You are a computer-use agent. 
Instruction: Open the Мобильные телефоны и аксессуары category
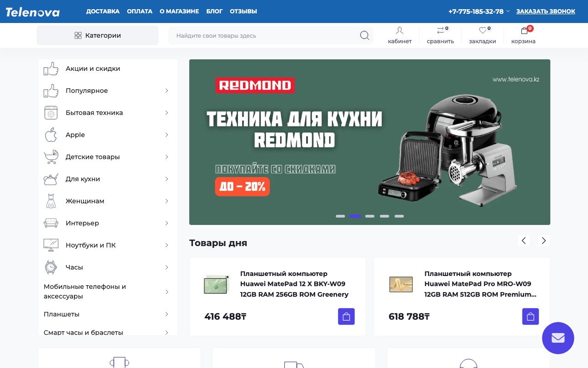coord(85,291)
